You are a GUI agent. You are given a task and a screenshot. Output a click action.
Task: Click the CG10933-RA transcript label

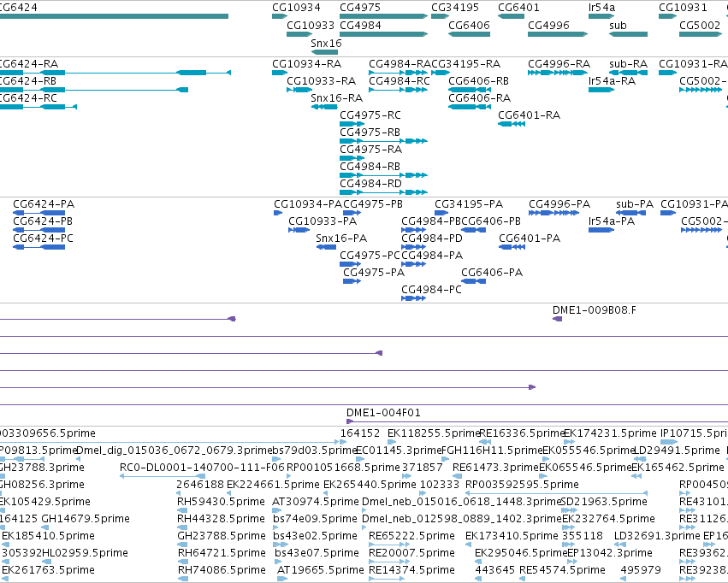click(x=321, y=80)
